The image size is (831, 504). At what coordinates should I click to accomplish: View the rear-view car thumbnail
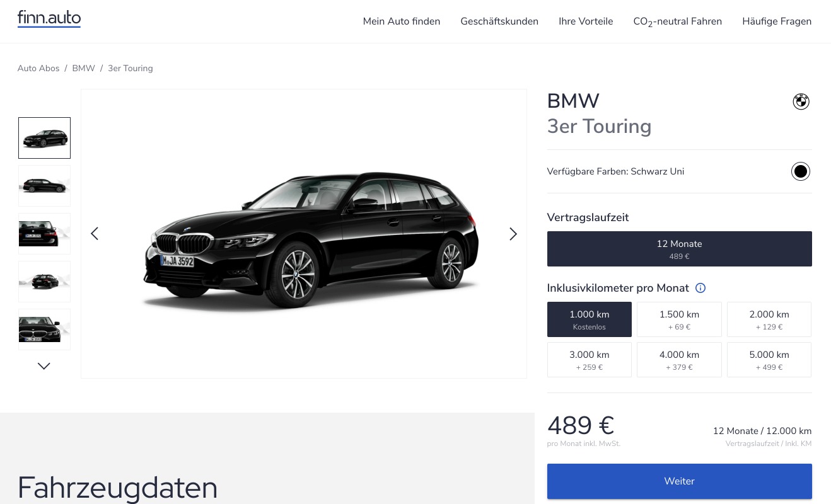(44, 234)
